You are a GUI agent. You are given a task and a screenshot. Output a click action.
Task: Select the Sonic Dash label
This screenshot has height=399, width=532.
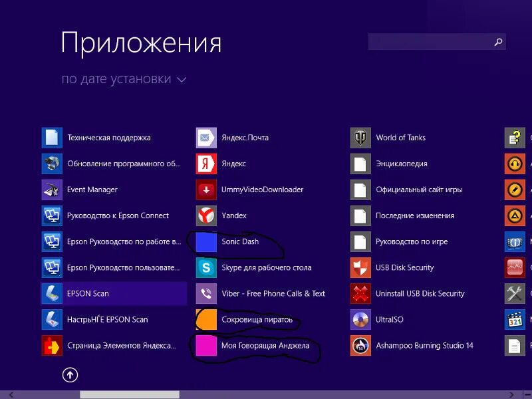pos(240,241)
